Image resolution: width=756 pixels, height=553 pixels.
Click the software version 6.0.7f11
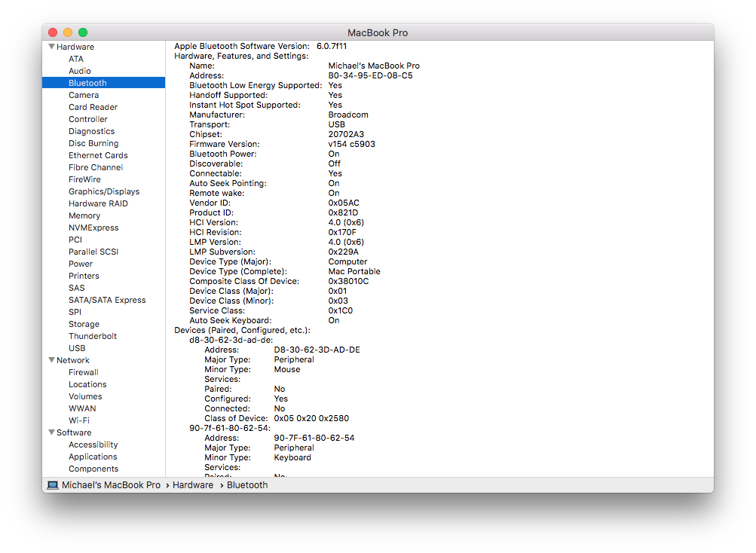click(x=332, y=46)
